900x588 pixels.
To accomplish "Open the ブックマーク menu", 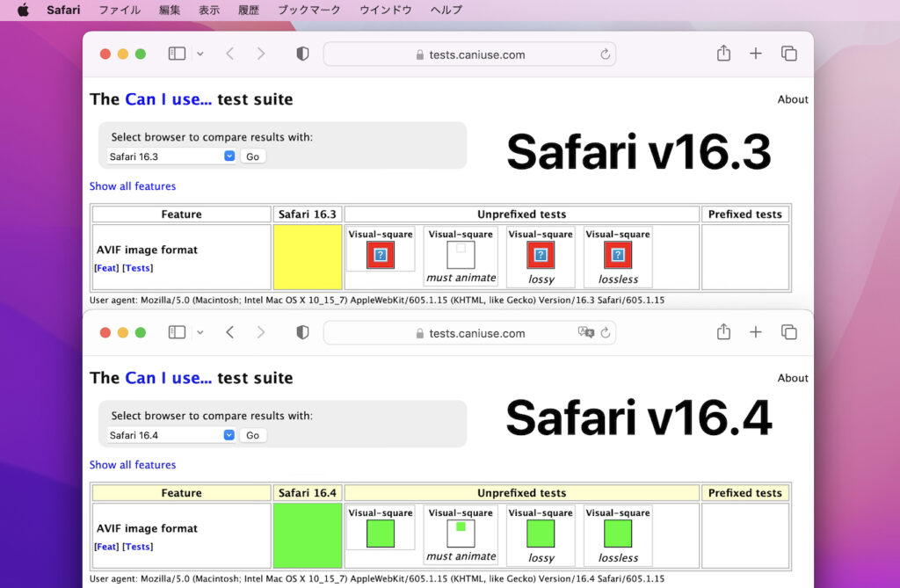I will pos(308,10).
